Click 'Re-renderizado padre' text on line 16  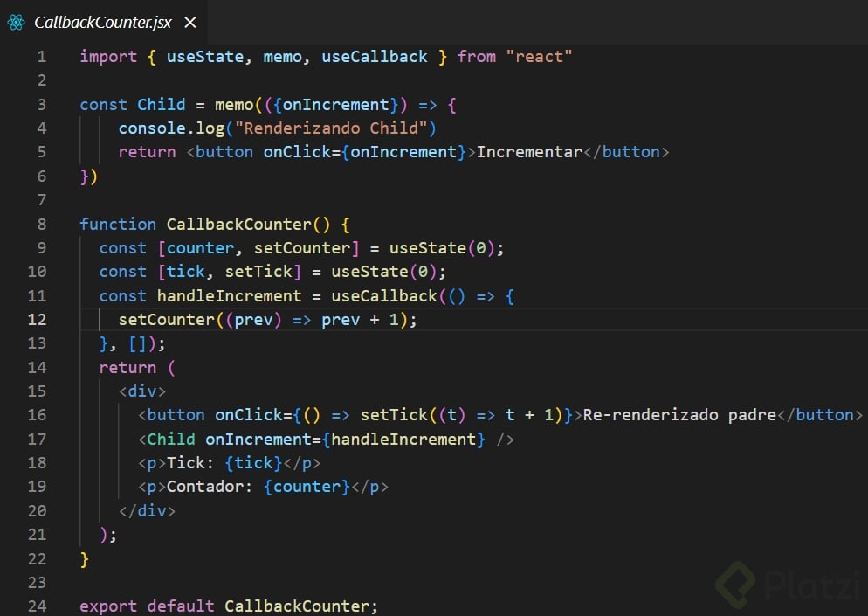(679, 415)
